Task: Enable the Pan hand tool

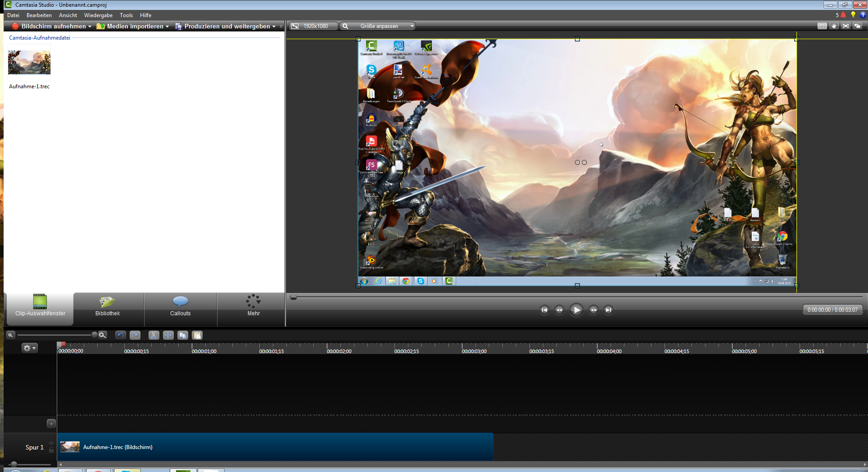Action: [834, 26]
